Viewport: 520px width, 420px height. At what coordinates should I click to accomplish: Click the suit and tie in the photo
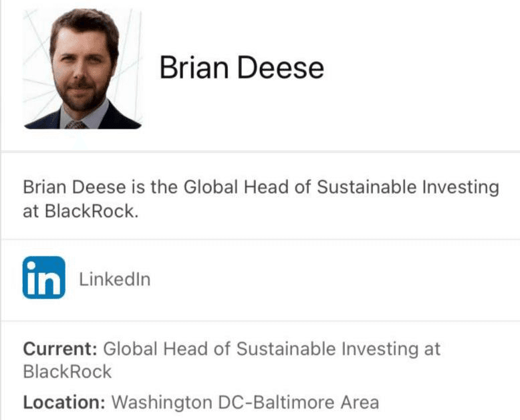(x=83, y=117)
